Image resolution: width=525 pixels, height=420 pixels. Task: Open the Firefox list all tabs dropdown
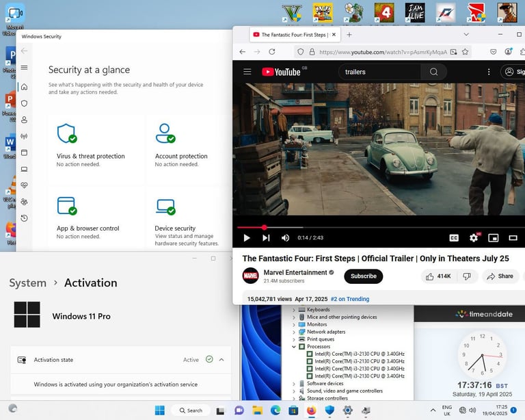click(466, 34)
